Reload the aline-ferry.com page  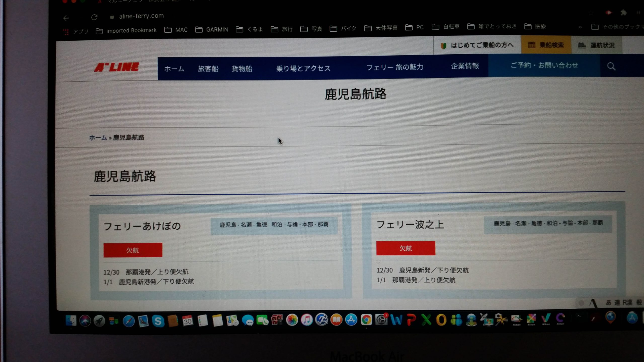[x=94, y=17]
